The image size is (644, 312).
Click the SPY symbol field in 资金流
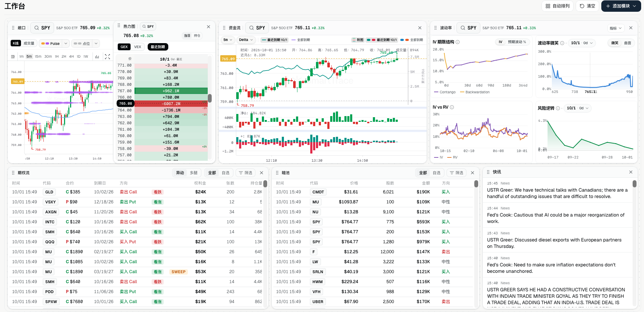tap(257, 28)
